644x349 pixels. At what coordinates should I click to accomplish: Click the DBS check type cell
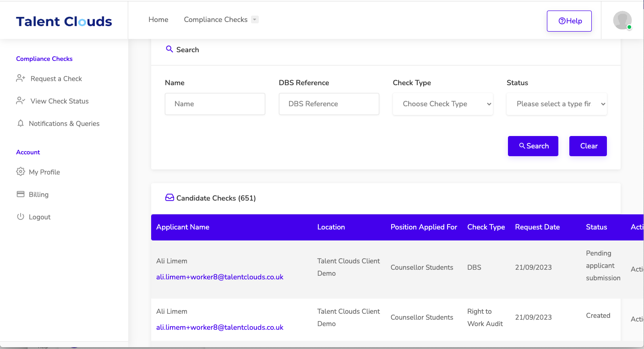pyautogui.click(x=474, y=267)
